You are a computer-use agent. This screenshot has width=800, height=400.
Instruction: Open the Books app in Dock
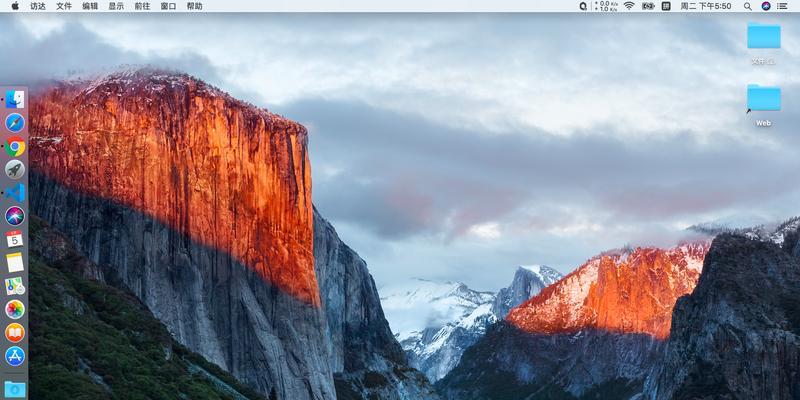coord(15,333)
